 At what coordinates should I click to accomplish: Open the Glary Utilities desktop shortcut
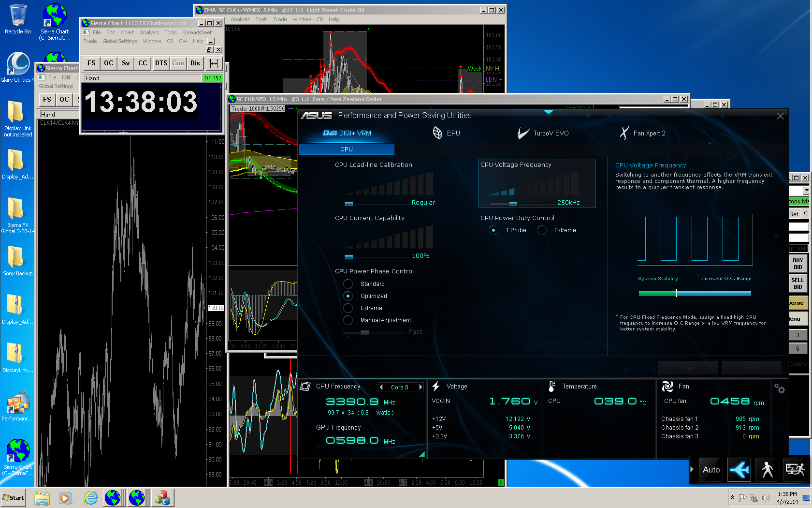point(18,68)
